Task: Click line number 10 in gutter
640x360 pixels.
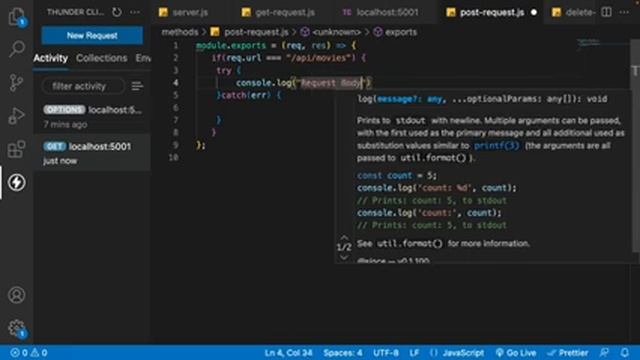Action: tap(173, 158)
